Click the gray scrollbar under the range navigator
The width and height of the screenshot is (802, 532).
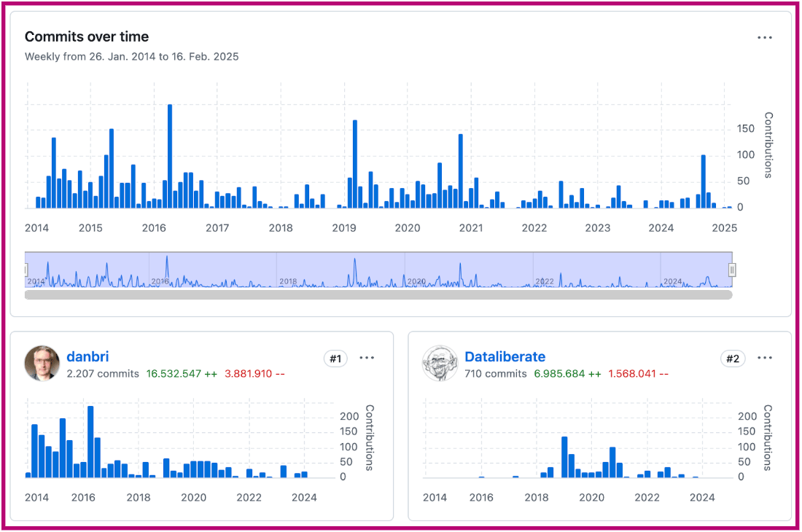click(x=378, y=294)
